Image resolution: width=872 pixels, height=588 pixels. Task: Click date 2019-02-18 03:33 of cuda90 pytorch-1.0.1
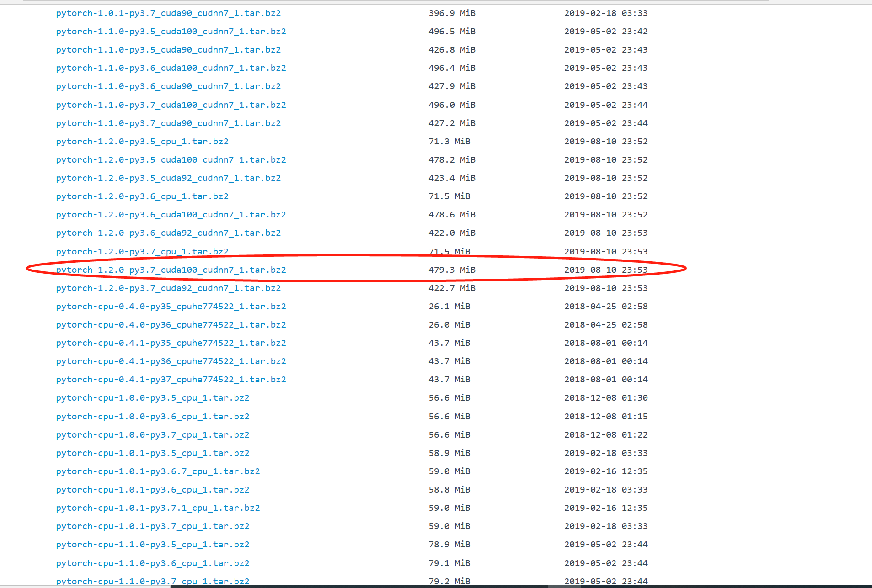click(606, 13)
